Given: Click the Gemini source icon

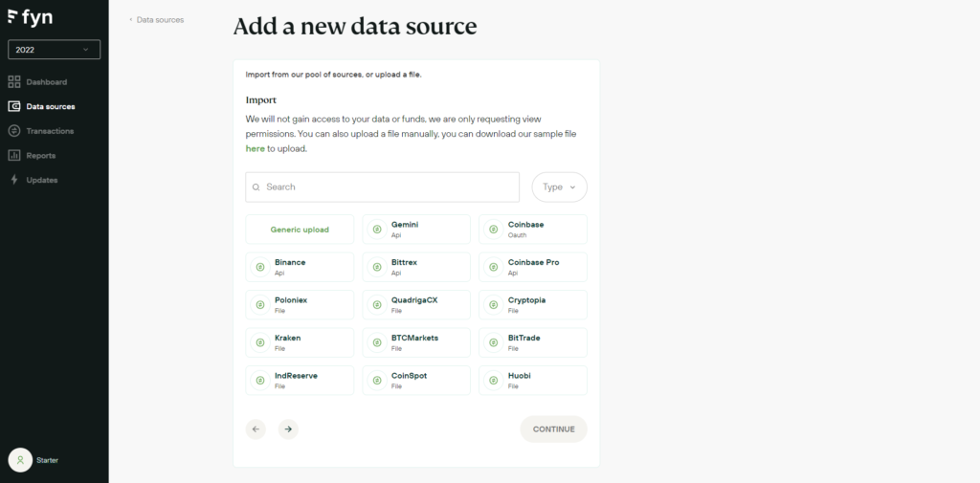Looking at the screenshot, I should click(x=377, y=230).
